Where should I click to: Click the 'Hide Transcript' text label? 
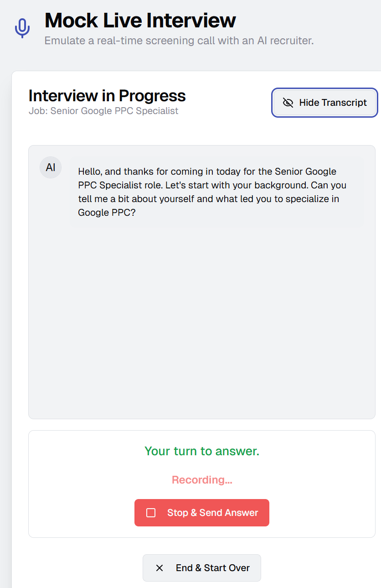(x=333, y=103)
